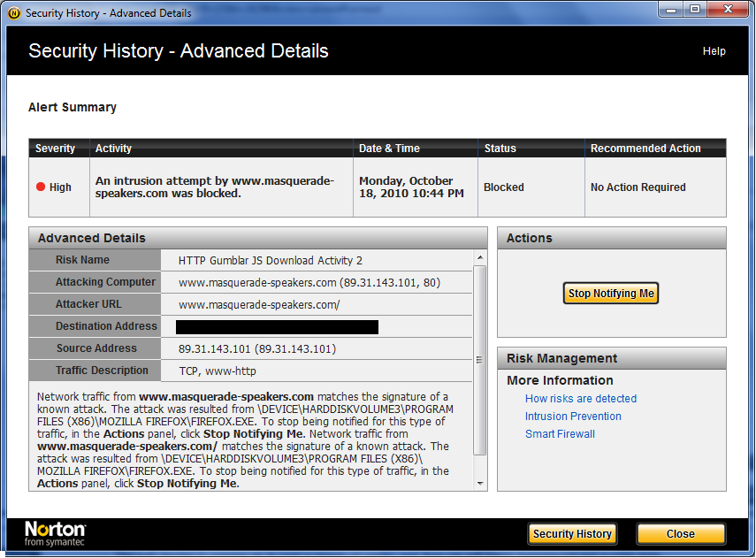This screenshot has height=558, width=756.
Task: Open the Help link
Action: [x=714, y=51]
